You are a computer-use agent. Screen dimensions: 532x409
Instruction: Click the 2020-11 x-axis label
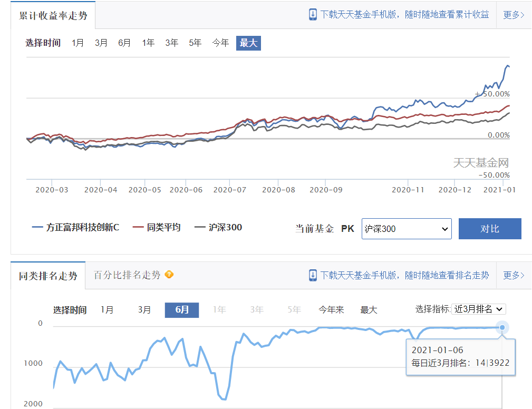408,190
